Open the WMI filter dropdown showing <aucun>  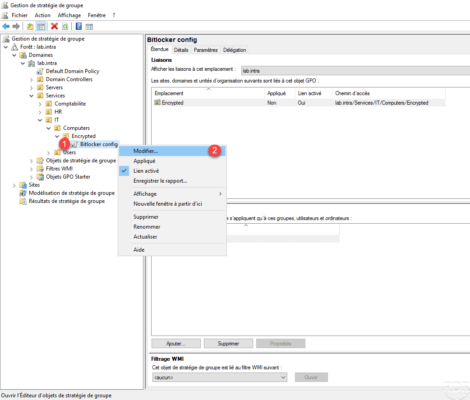pos(220,377)
